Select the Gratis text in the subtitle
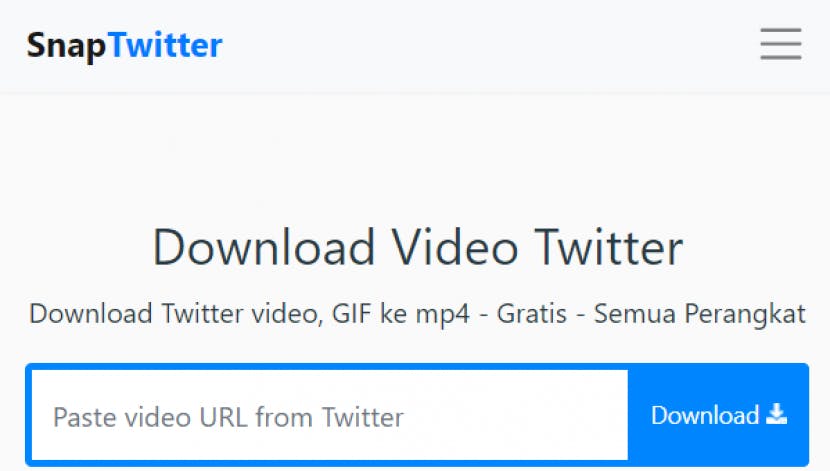This screenshot has width=830, height=471. tap(531, 313)
